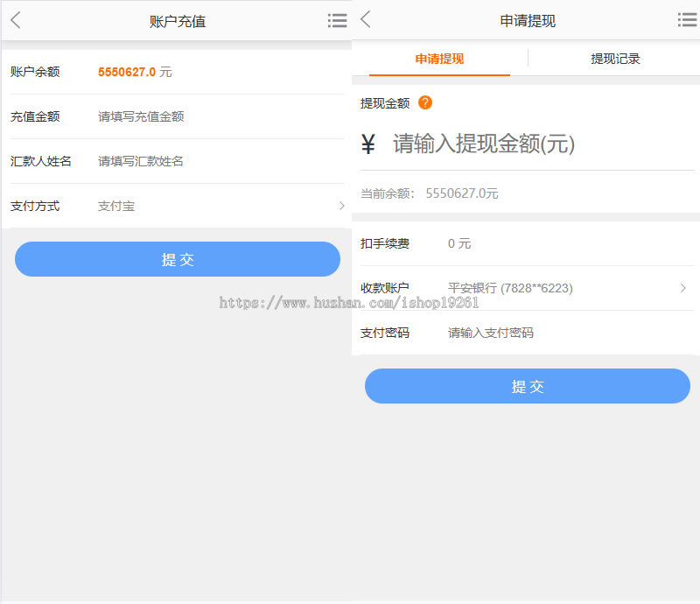Screen dimensions: 700x604
Task: Focus the 请输入支付密码 input field
Action: pos(570,333)
